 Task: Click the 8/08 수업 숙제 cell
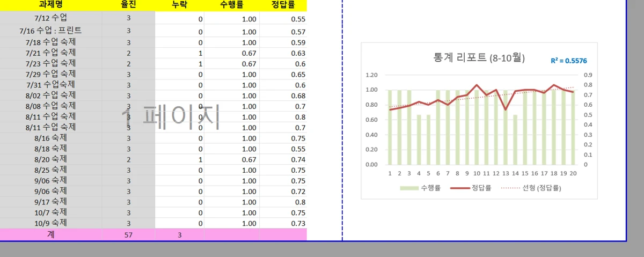click(x=50, y=106)
